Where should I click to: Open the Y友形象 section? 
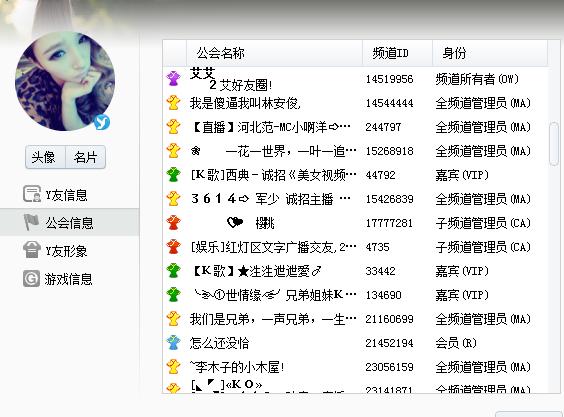click(x=69, y=250)
